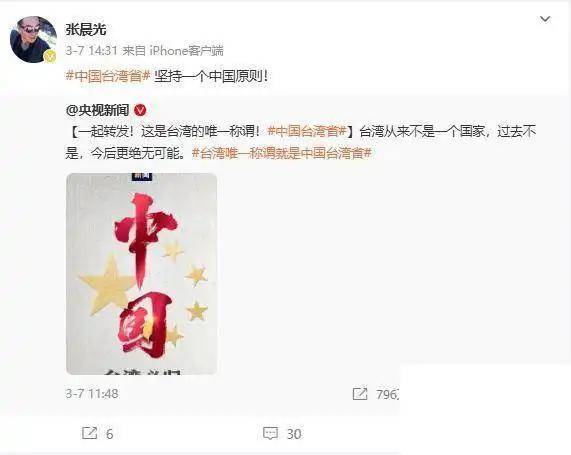Click the comment count number 30
The height and width of the screenshot is (455, 571).
tap(294, 434)
